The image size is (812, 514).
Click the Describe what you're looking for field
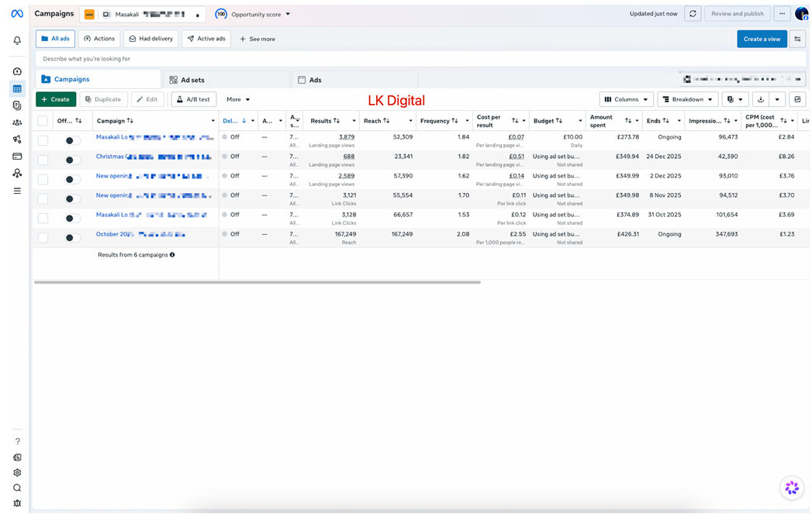pyautogui.click(x=420, y=59)
